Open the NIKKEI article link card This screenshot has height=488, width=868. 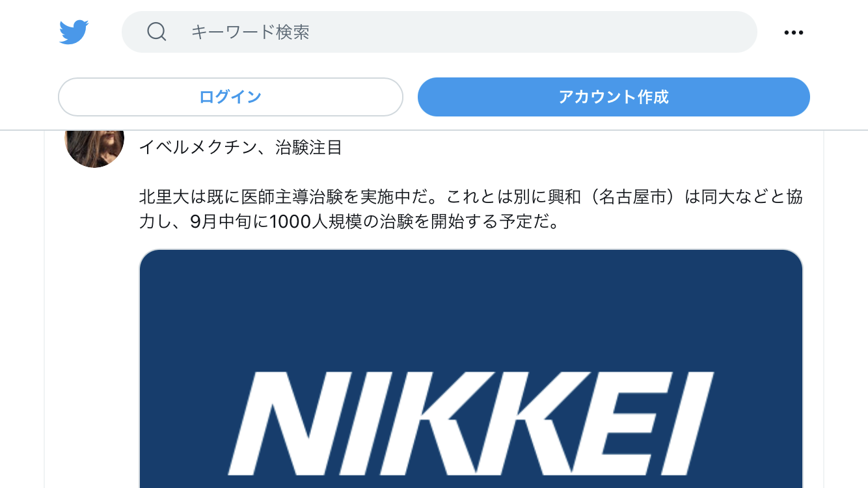[471, 368]
